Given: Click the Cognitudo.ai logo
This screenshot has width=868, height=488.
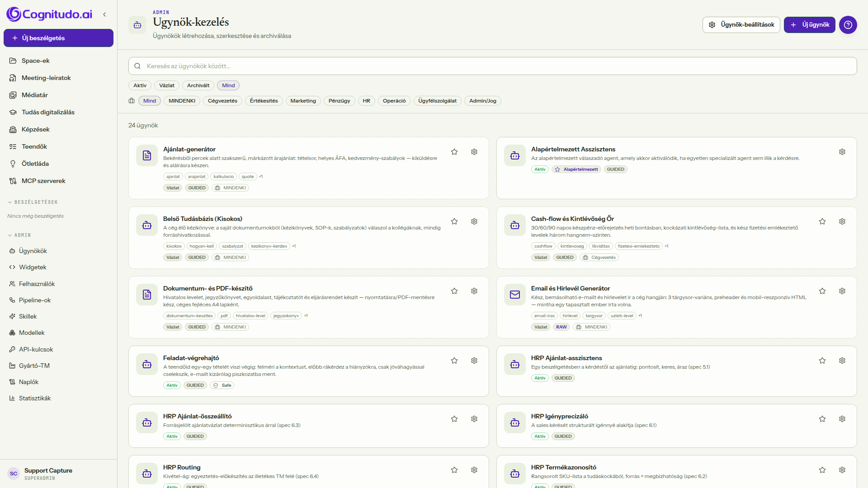Looking at the screenshot, I should coord(49,14).
